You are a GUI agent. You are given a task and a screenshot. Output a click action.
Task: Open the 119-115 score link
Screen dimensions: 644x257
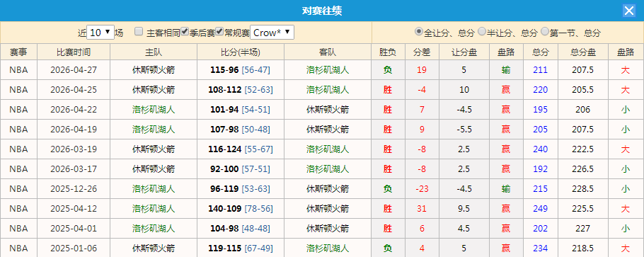click(x=224, y=248)
